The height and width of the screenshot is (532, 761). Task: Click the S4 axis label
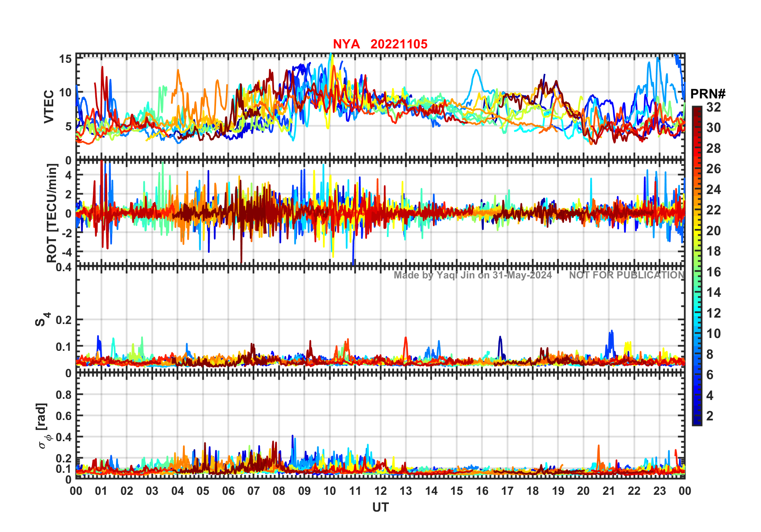pos(42,320)
